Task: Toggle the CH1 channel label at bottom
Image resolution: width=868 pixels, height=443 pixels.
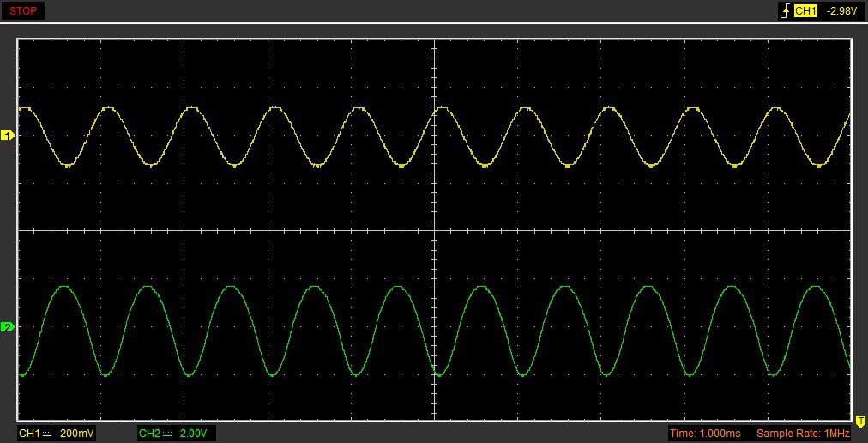Action: (29, 434)
